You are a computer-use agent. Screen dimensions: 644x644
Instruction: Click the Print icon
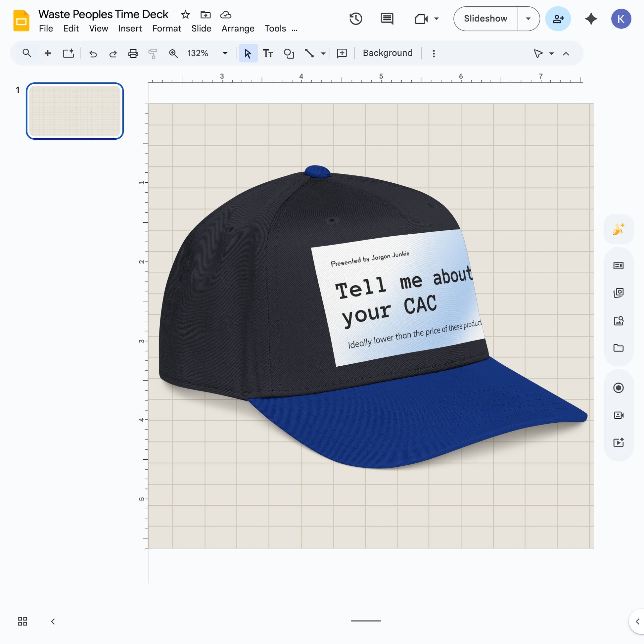[x=133, y=53]
